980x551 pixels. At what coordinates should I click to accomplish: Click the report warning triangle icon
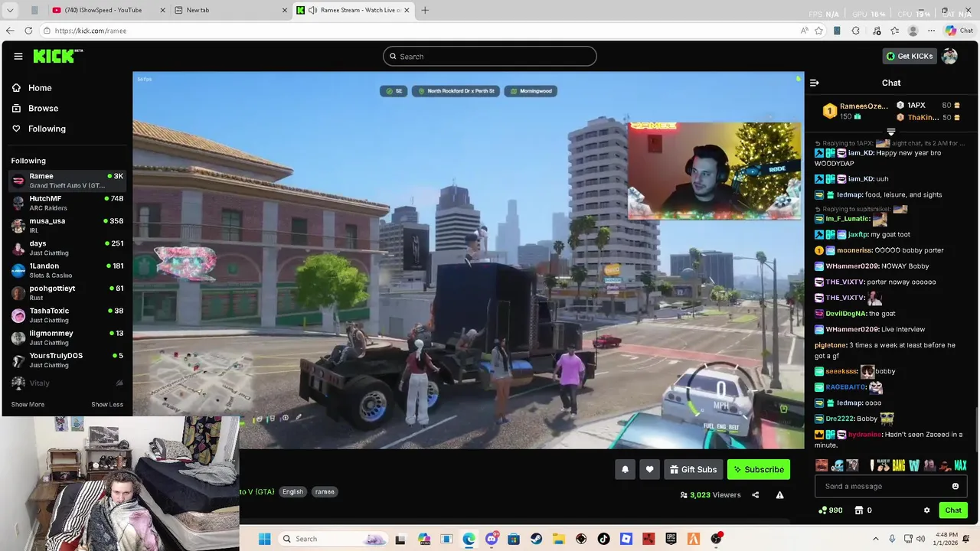pos(779,495)
